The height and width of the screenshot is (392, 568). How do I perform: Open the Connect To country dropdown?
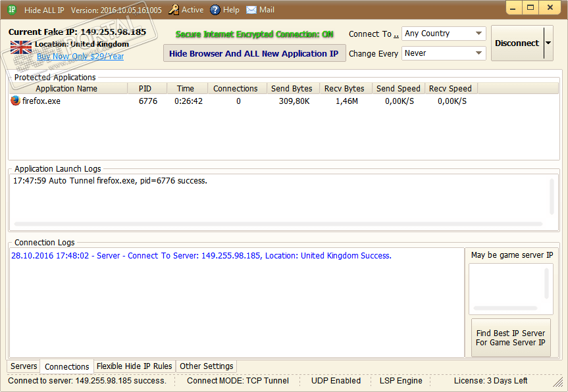pyautogui.click(x=444, y=34)
